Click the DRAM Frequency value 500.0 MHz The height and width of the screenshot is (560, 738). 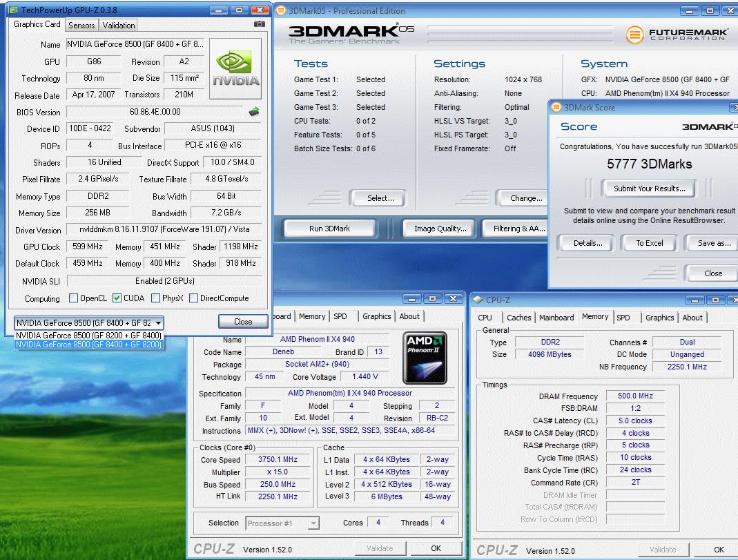pos(635,396)
